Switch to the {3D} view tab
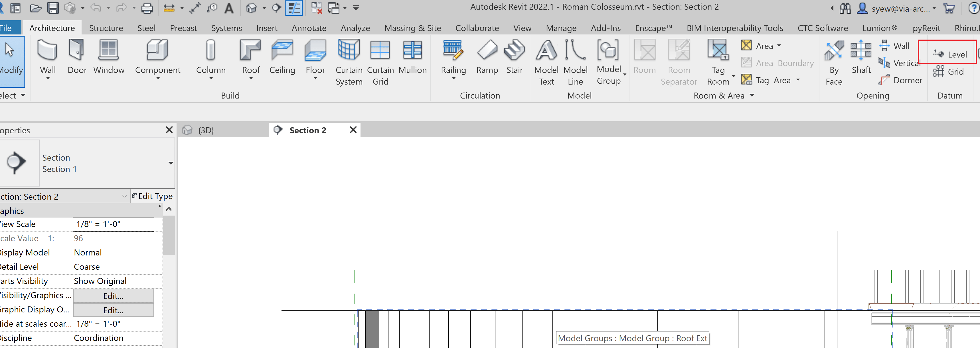 [206, 130]
